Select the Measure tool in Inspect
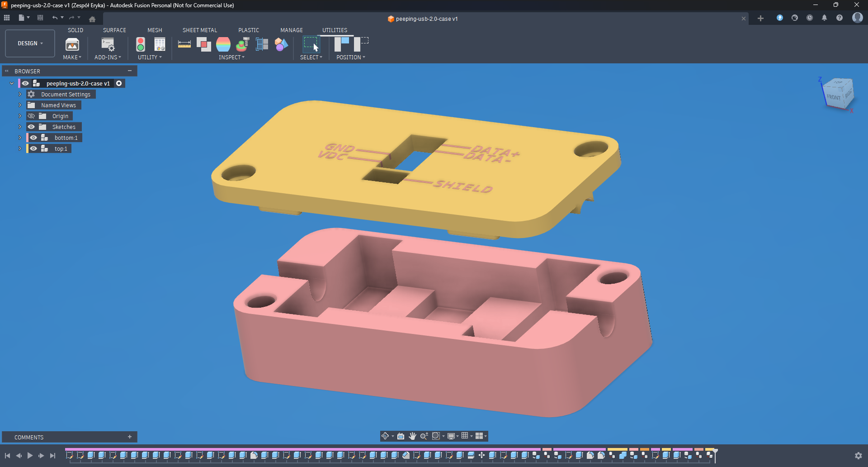The width and height of the screenshot is (868, 467). pos(184,44)
